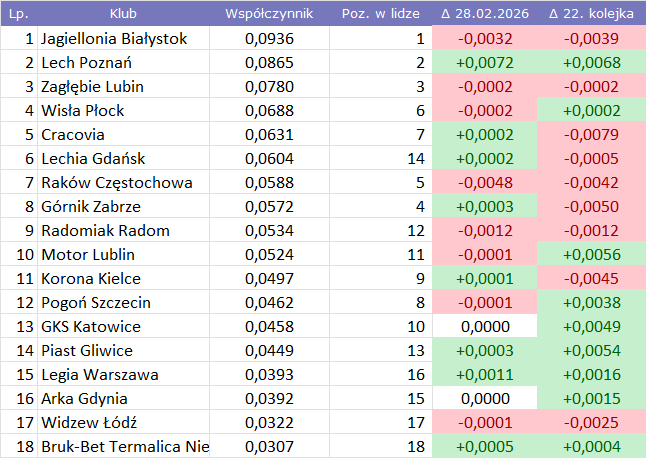Screen dimensions: 646x458
Task: Click the green +0,0072 cell
Action: tap(484, 63)
